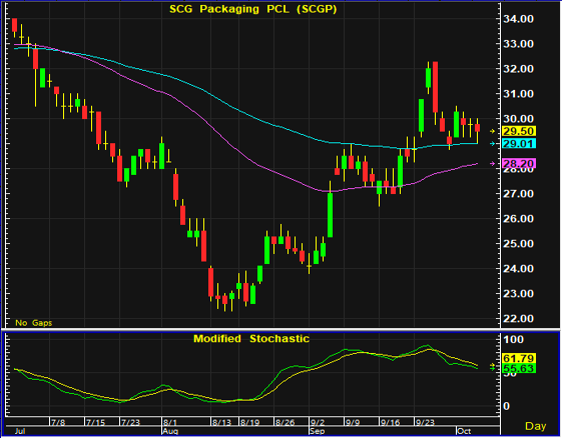This screenshot has width=562, height=438.
Task: Click the 34.00 price axis label
Action: tap(518, 19)
